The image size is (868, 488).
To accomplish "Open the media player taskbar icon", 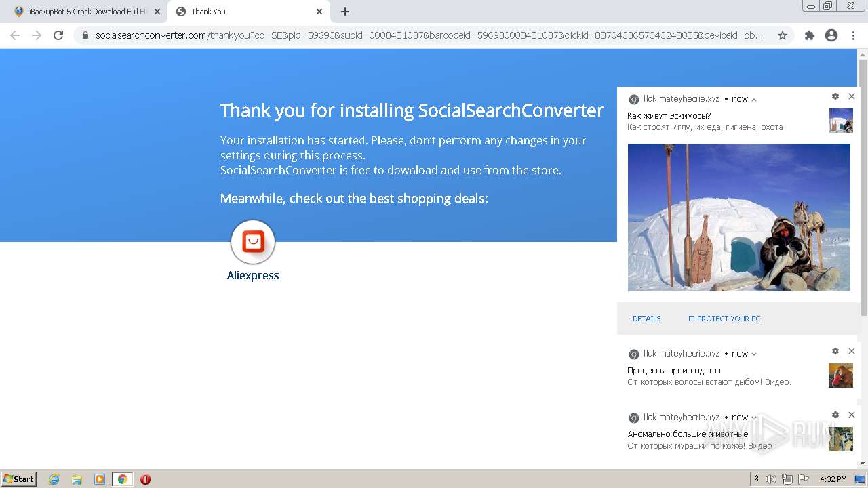I will pos(100,479).
